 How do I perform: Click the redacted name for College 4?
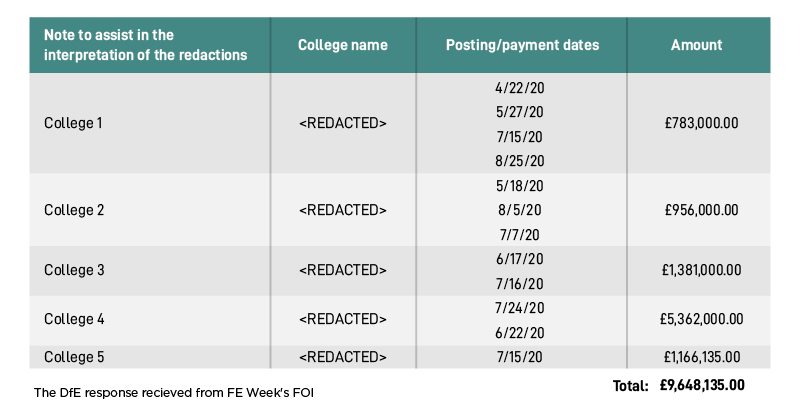343,319
